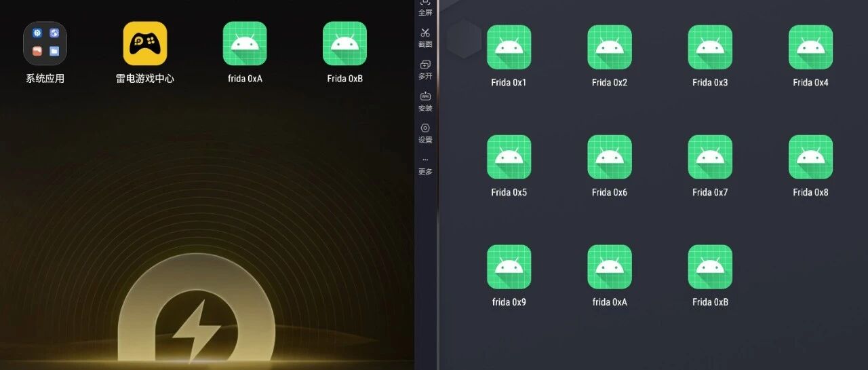
Task: Open 设置 settings in sidebar
Action: tap(425, 133)
